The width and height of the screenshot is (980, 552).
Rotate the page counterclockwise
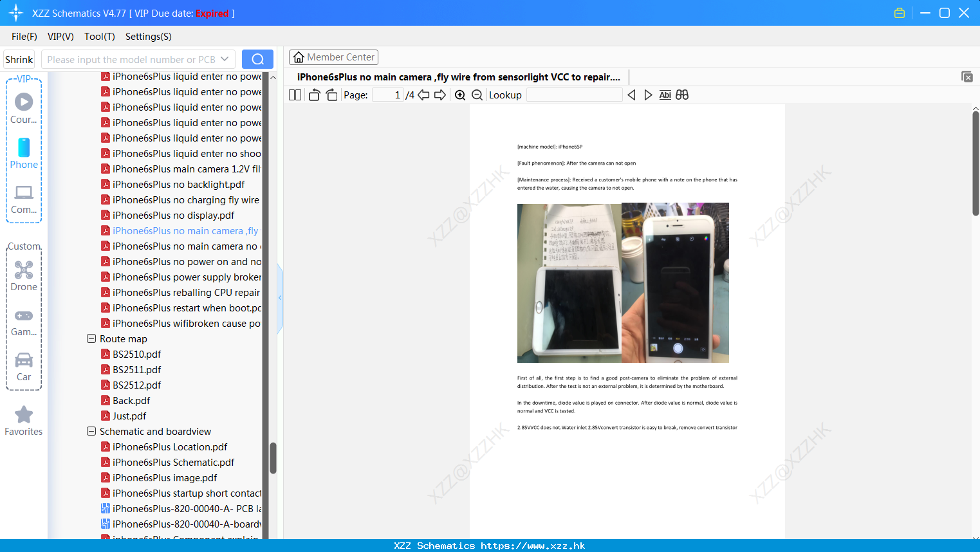pos(314,95)
